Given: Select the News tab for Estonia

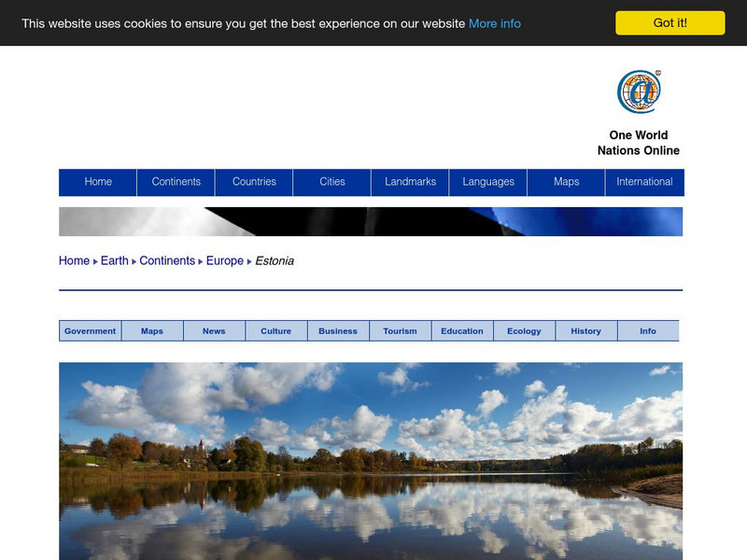Looking at the screenshot, I should (x=214, y=330).
